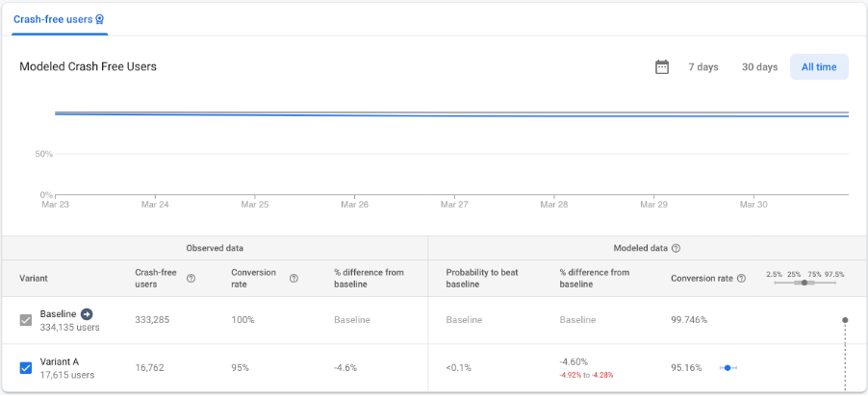868x396 pixels.
Task: Toggle the Baseline variant checkbox
Action: tap(25, 320)
